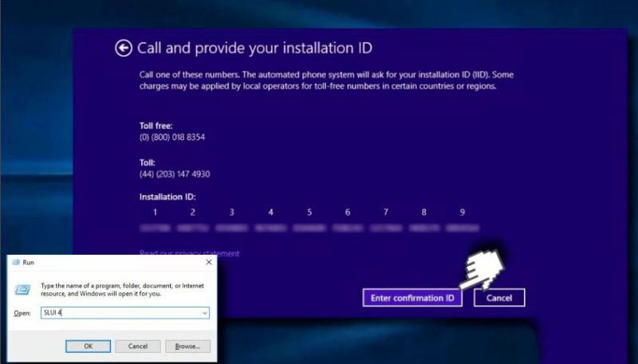The image size is (638, 364).
Task: Click the Installation ID label
Action: (167, 197)
